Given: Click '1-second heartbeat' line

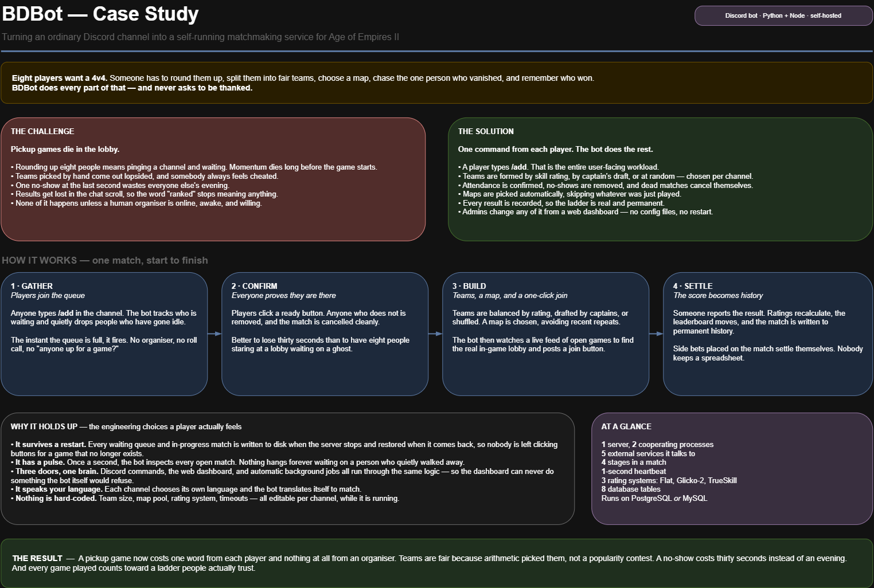Looking at the screenshot, I should pos(634,472).
